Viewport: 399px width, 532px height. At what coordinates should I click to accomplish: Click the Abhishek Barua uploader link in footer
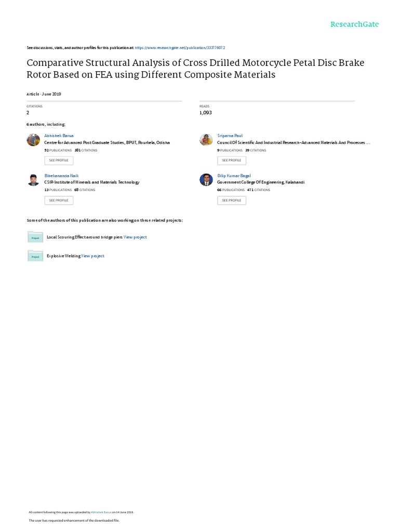click(101, 512)
